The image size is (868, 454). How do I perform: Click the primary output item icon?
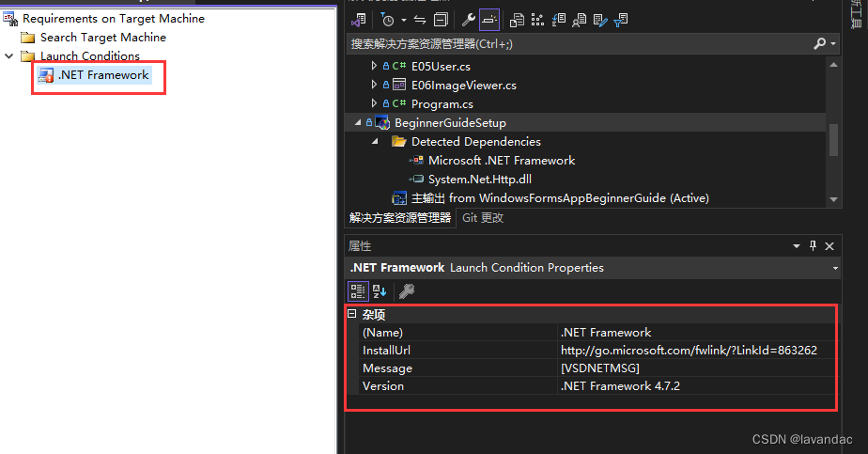(x=399, y=197)
